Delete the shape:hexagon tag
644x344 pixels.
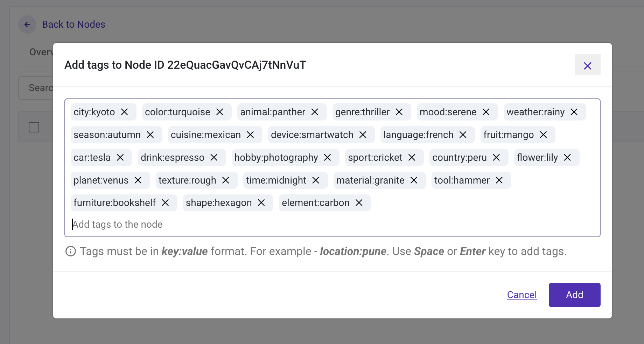point(261,202)
